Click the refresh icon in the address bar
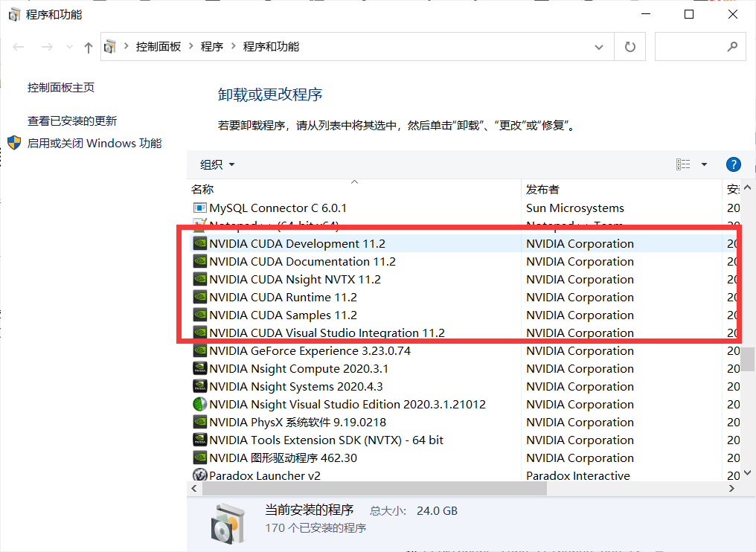This screenshot has height=552, width=756. pos(630,46)
